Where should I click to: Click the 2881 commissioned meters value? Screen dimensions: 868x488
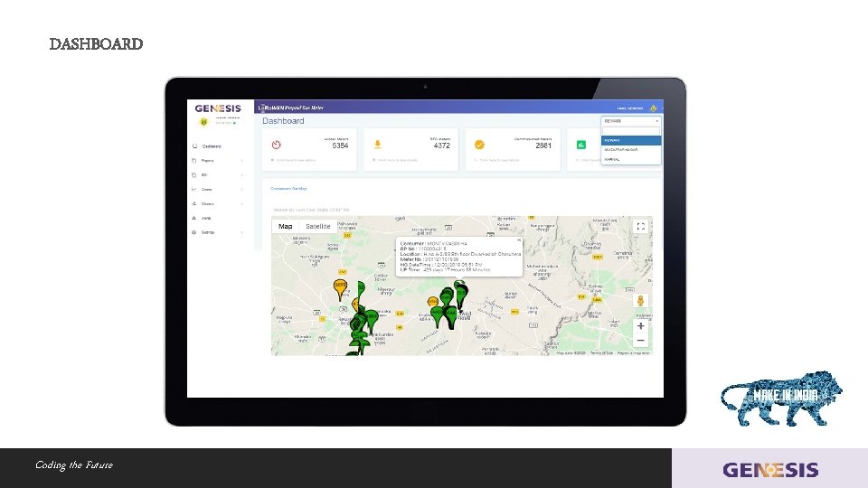(x=543, y=145)
